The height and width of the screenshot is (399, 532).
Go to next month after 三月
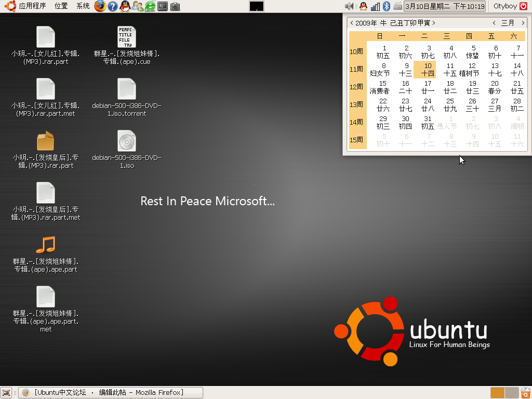523,23
